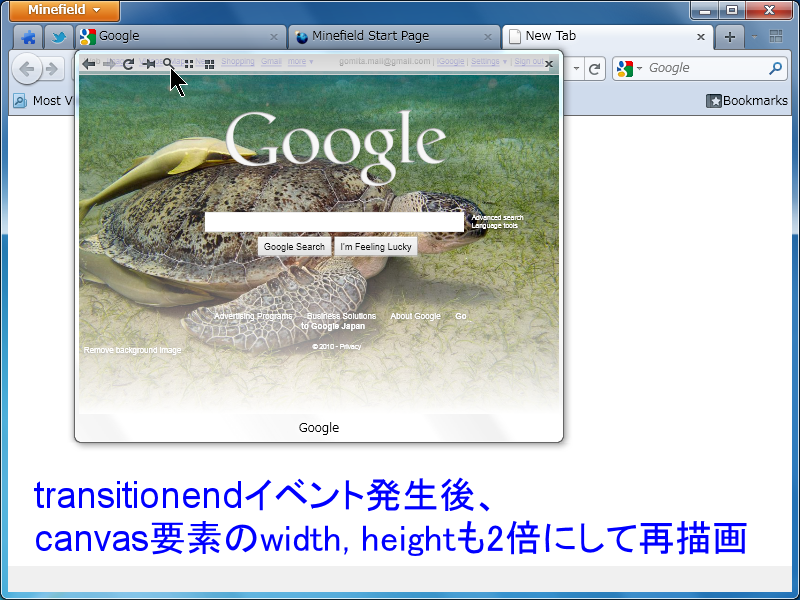Expand the search engine selector dropdown

[x=629, y=69]
